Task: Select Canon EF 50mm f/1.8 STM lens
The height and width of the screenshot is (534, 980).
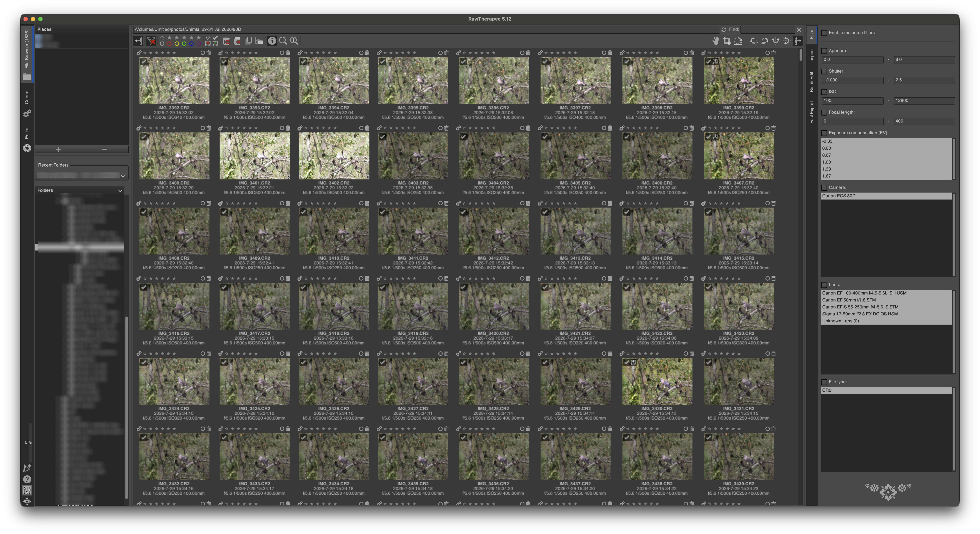Action: [x=886, y=300]
